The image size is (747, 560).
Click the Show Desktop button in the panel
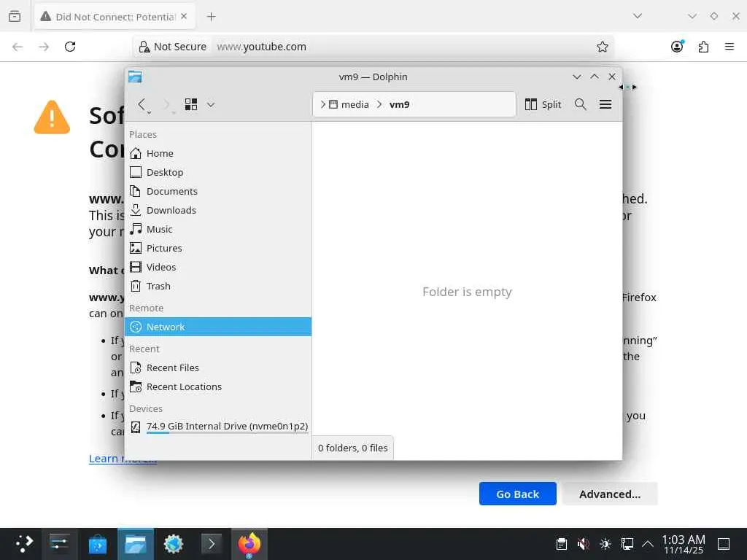724,544
